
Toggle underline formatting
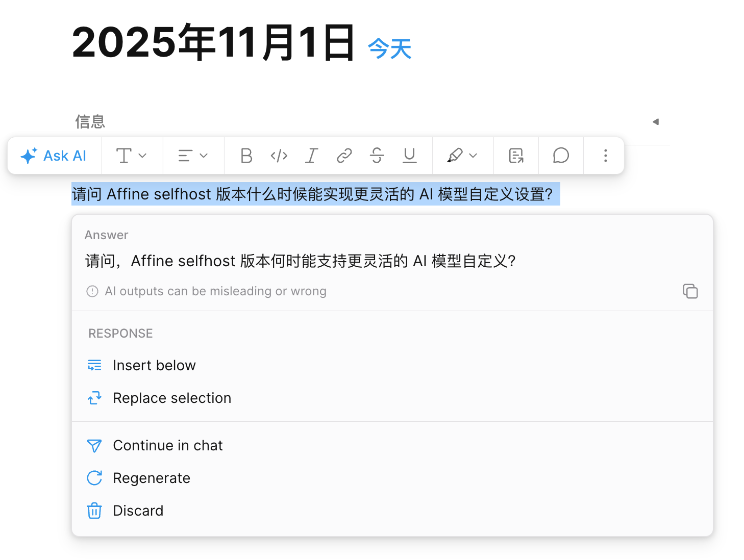coord(409,156)
